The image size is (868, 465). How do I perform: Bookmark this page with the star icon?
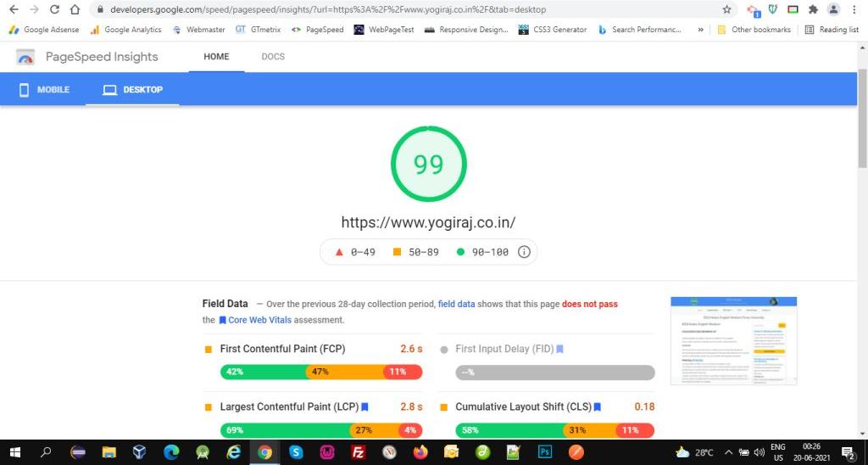[726, 9]
